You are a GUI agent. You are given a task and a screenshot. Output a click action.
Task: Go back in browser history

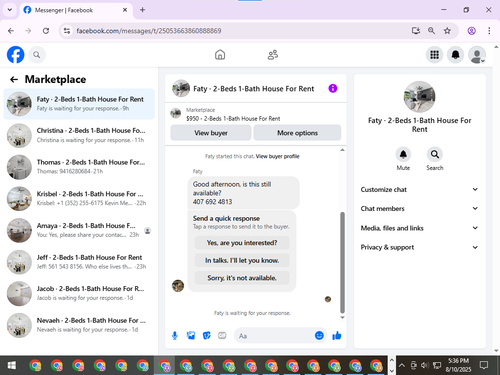11,31
